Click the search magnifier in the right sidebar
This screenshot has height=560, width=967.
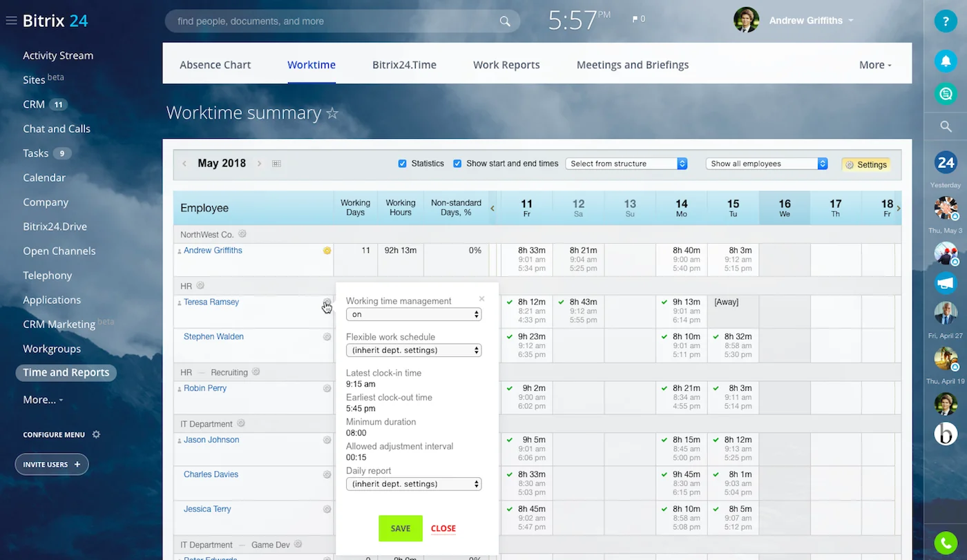click(946, 126)
